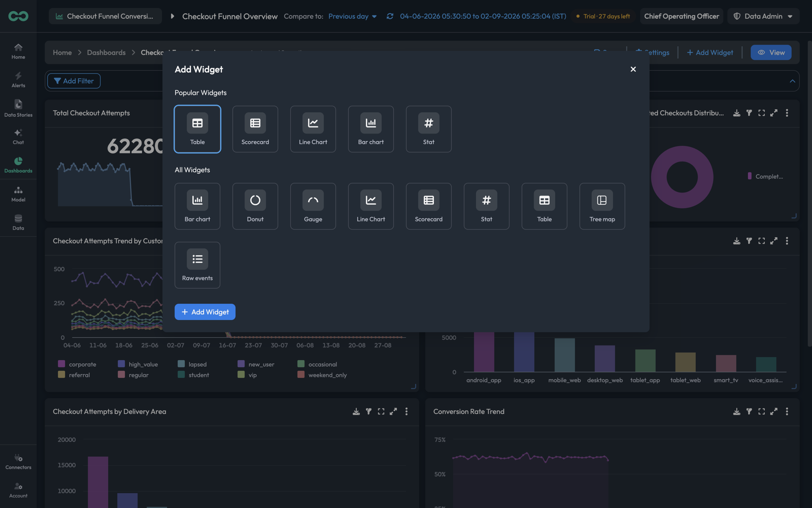Fullscreen the Checkouts Distribution widget
This screenshot has height=508, width=812.
point(761,113)
